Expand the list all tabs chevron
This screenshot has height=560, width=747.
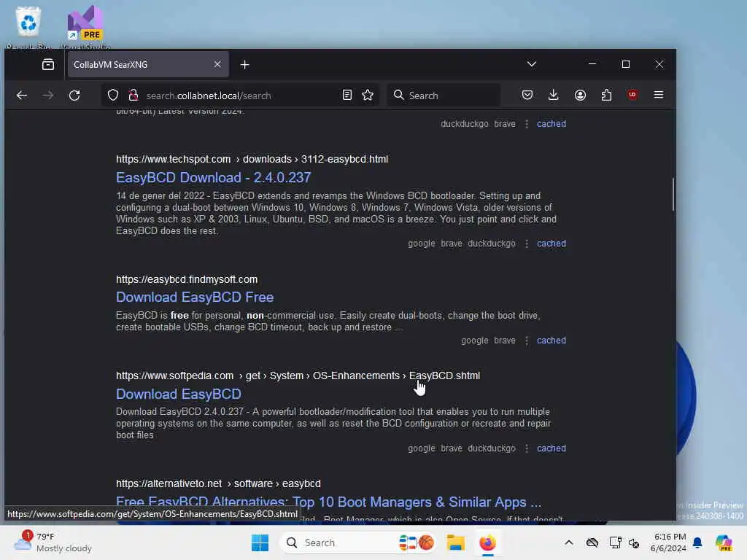(x=532, y=64)
